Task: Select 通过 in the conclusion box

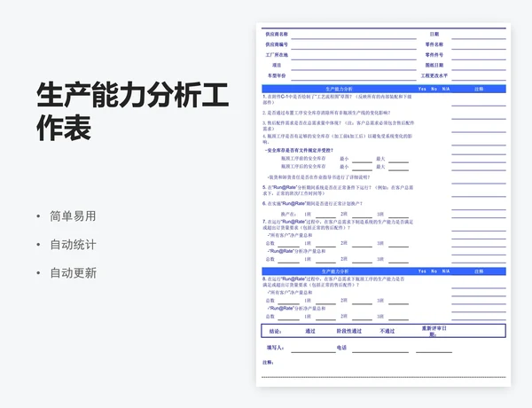Action: (310, 331)
